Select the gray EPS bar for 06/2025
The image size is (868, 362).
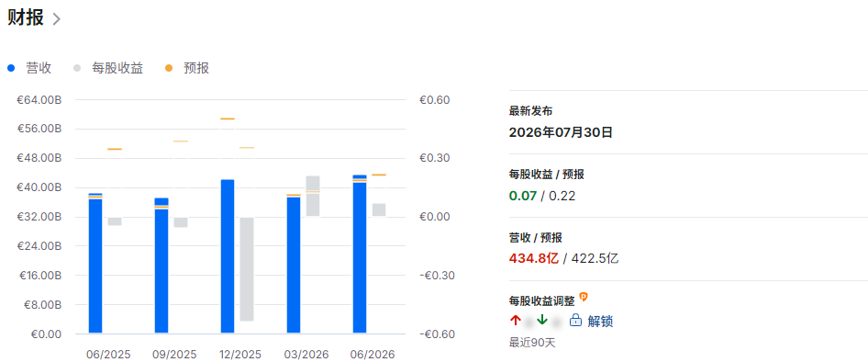pos(115,221)
